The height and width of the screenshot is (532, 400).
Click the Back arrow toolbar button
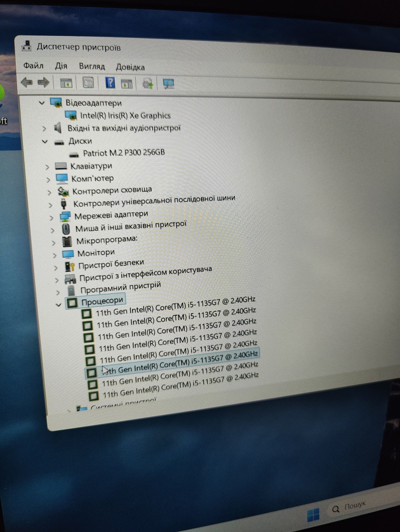[x=27, y=82]
